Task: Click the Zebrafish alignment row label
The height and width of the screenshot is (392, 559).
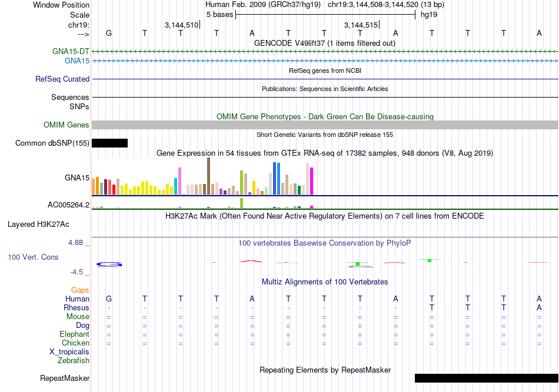Action: click(74, 361)
